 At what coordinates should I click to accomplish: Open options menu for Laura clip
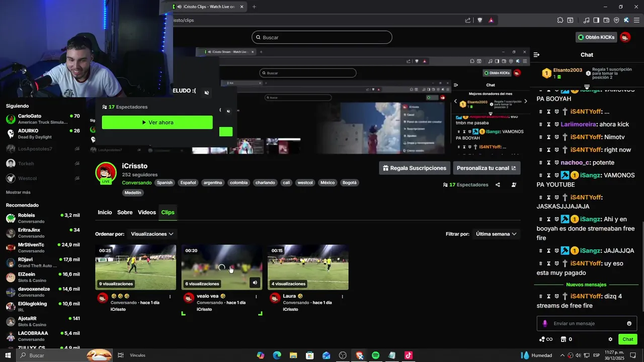tap(342, 297)
